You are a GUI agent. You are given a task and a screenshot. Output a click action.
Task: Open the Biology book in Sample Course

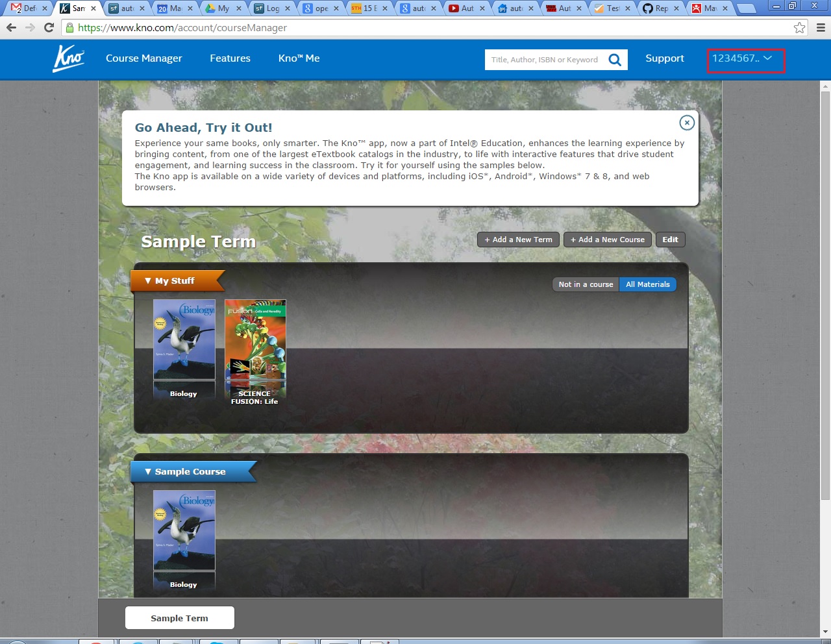click(x=184, y=530)
